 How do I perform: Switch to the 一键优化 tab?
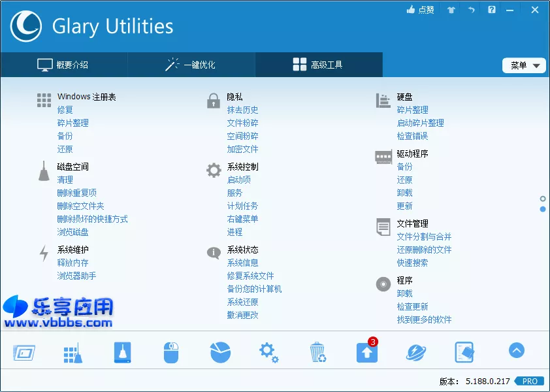coord(191,65)
